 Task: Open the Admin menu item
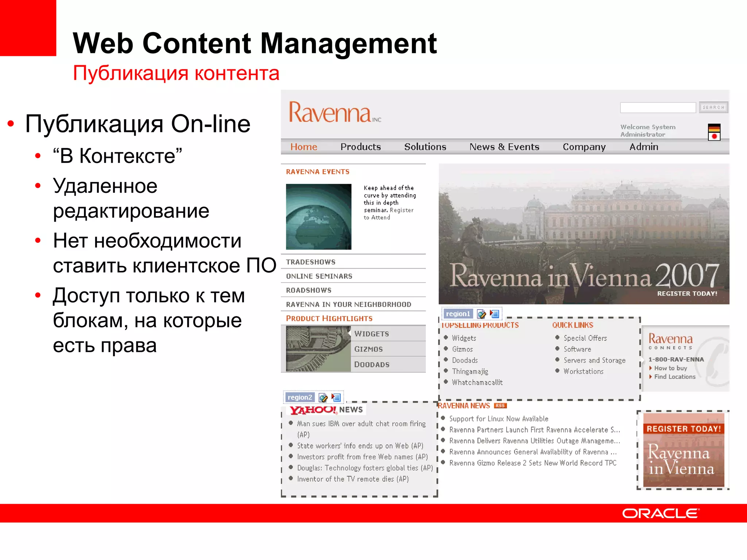click(x=643, y=147)
